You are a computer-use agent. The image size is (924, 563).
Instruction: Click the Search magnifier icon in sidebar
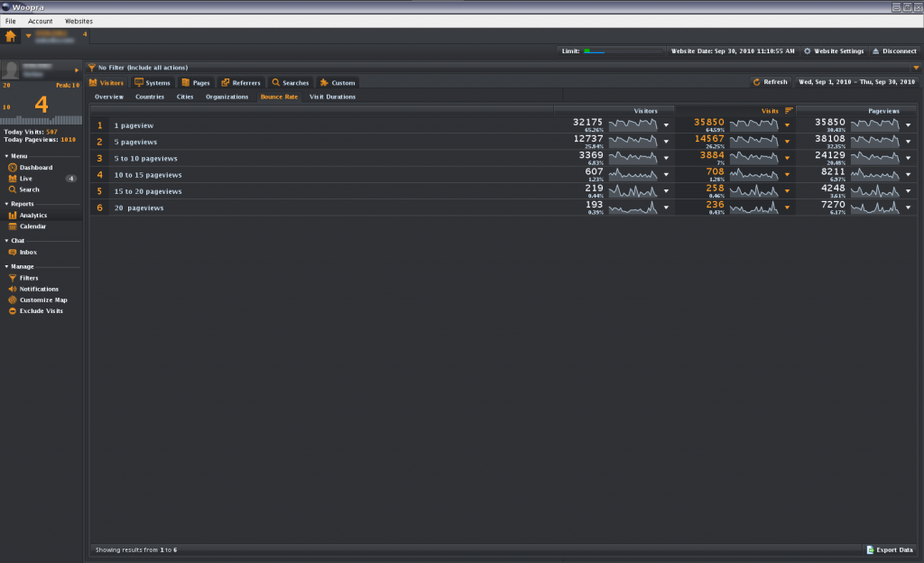13,189
